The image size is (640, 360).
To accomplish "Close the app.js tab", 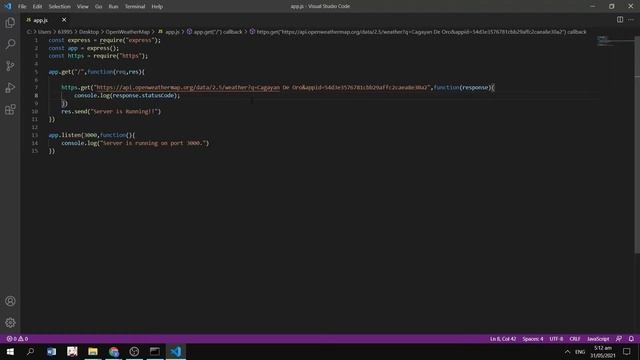I will [x=64, y=20].
